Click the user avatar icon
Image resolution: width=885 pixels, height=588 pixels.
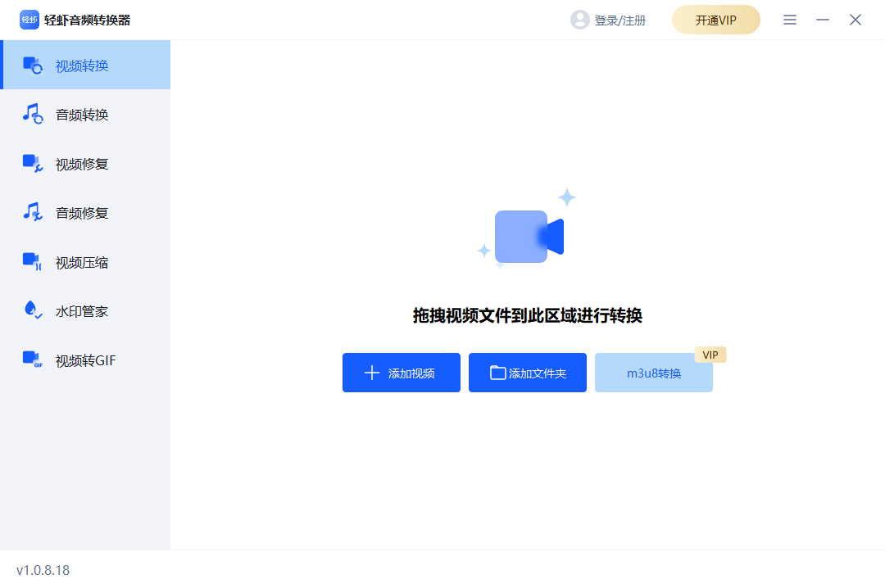click(579, 20)
